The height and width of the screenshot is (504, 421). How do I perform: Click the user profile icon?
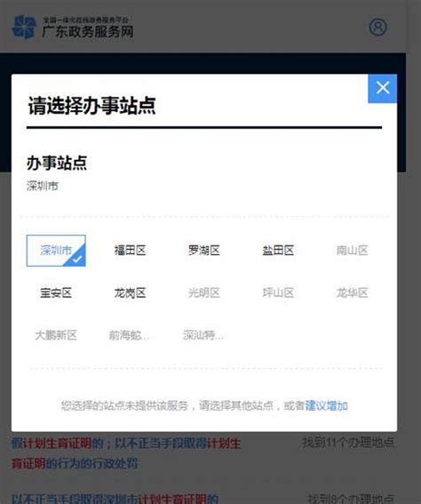tap(378, 27)
